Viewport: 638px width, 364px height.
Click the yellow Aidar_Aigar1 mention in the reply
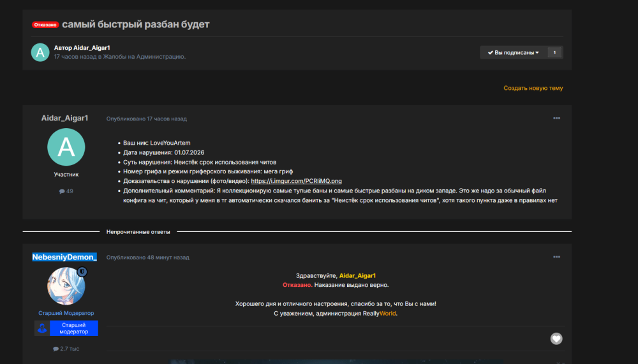click(357, 275)
